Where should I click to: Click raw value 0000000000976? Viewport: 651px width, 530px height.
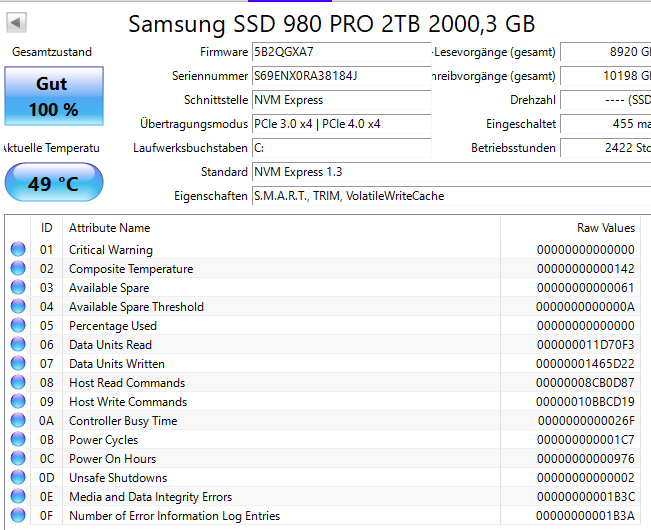coord(585,459)
